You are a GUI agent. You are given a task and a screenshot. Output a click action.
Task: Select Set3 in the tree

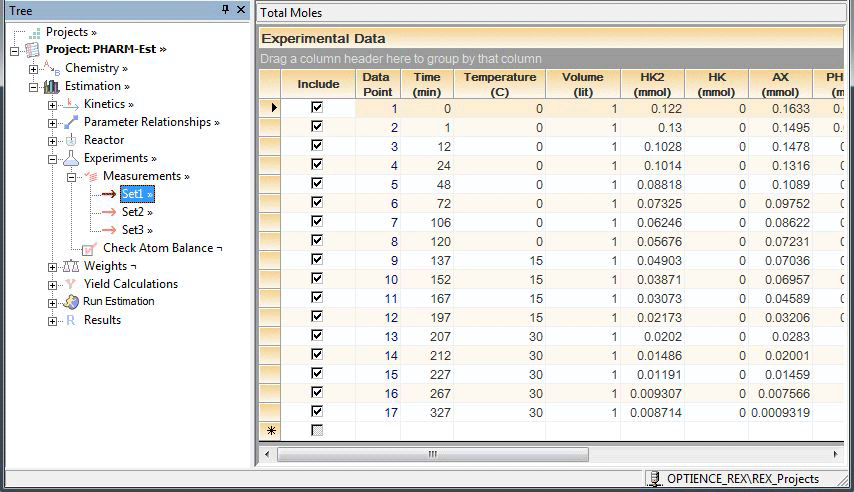137,230
